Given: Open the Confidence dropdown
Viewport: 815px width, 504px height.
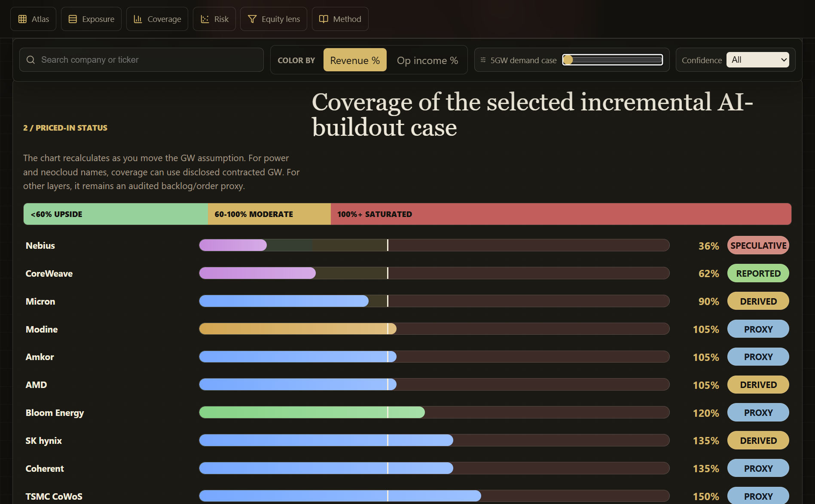Looking at the screenshot, I should (758, 60).
